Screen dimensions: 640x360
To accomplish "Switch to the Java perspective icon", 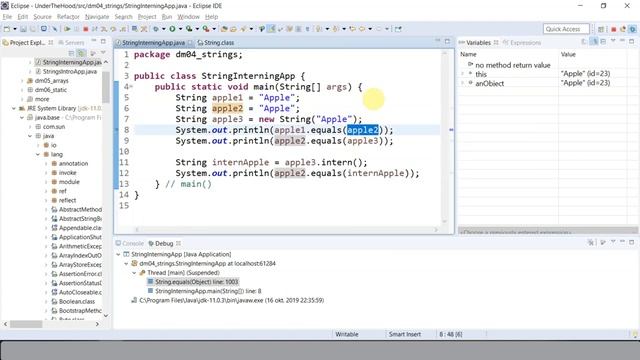I will (x=623, y=29).
